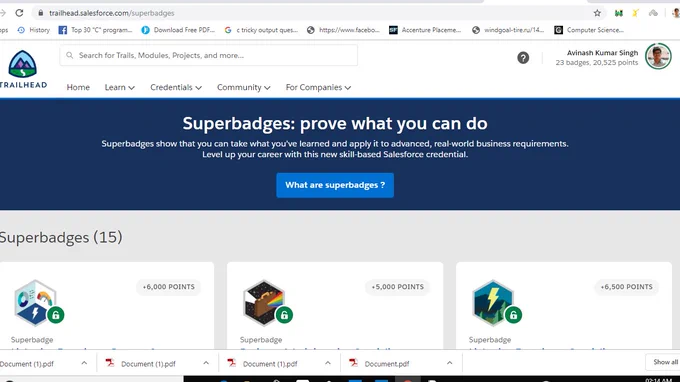Open the c tricky output ques bookmark

coord(261,30)
